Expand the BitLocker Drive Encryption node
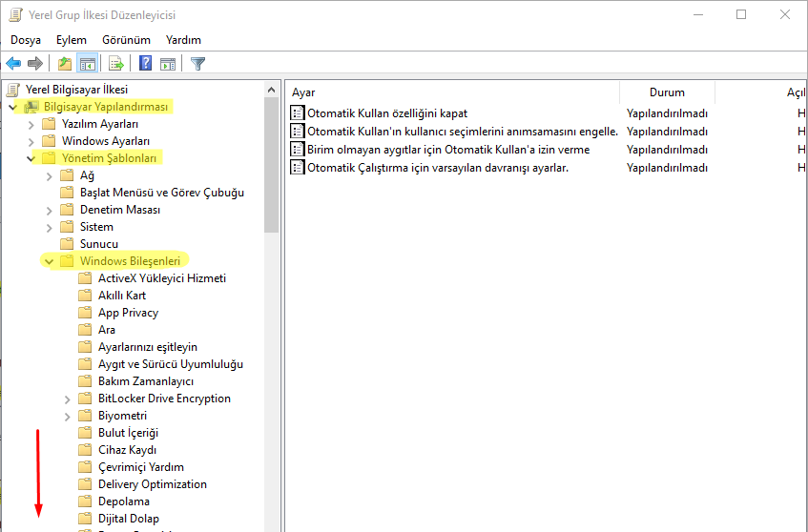The width and height of the screenshot is (808, 532). tap(68, 399)
